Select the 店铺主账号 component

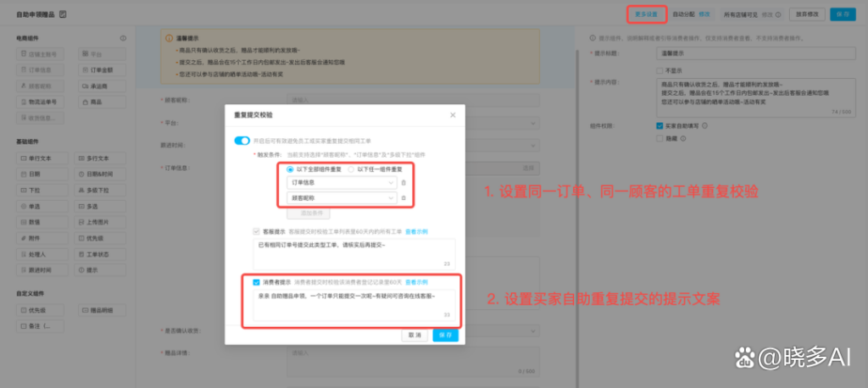tap(40, 54)
